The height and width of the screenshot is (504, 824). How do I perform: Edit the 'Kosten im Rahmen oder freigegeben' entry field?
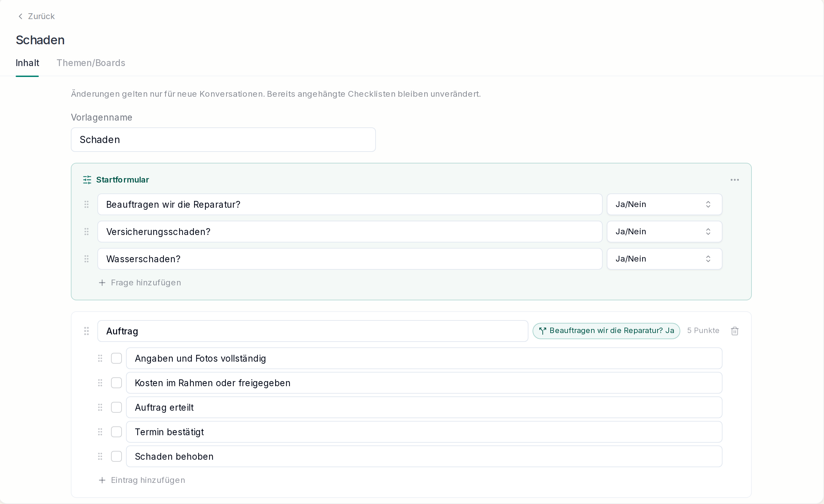424,383
